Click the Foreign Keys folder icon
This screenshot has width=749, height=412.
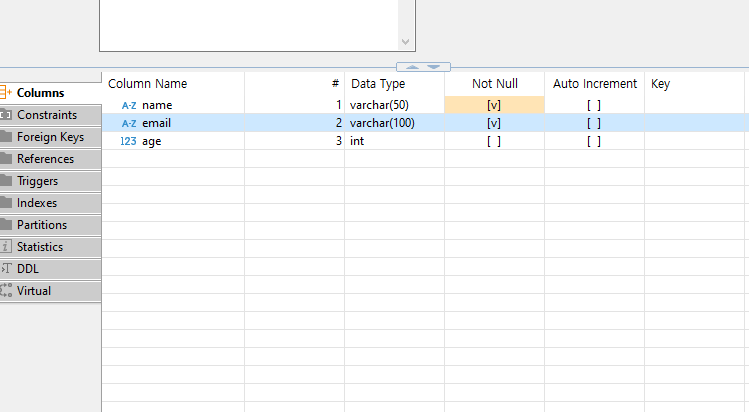(x=6, y=137)
